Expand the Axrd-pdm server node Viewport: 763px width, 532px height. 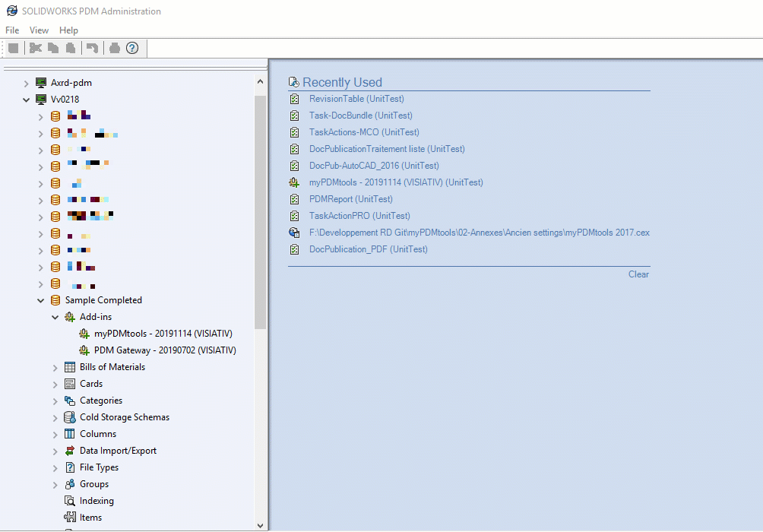click(26, 83)
